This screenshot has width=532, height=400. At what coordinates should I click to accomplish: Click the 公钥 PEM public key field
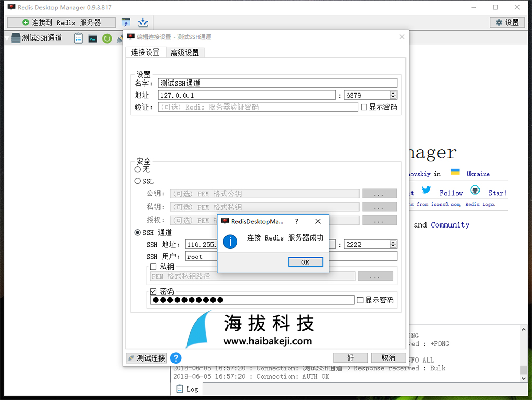coord(264,194)
